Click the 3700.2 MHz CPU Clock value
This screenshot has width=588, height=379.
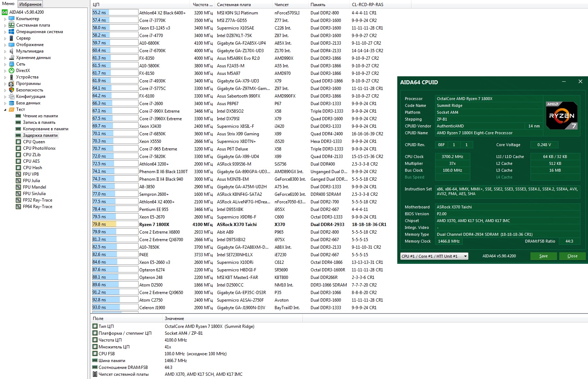[452, 157]
